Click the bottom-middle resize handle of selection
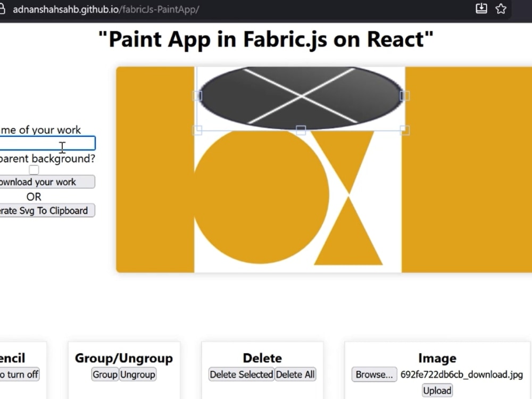 [301, 130]
